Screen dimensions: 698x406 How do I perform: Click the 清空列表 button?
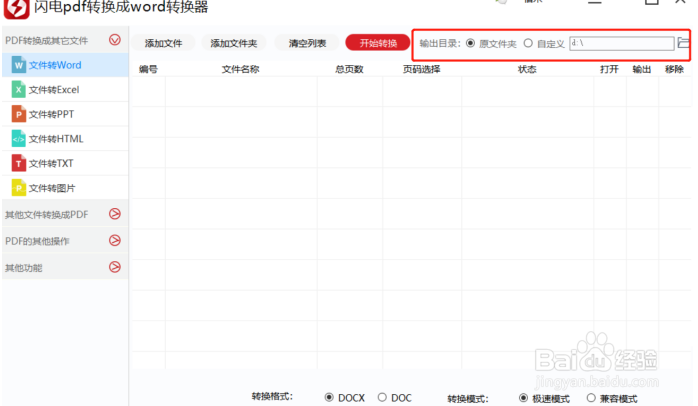click(307, 43)
